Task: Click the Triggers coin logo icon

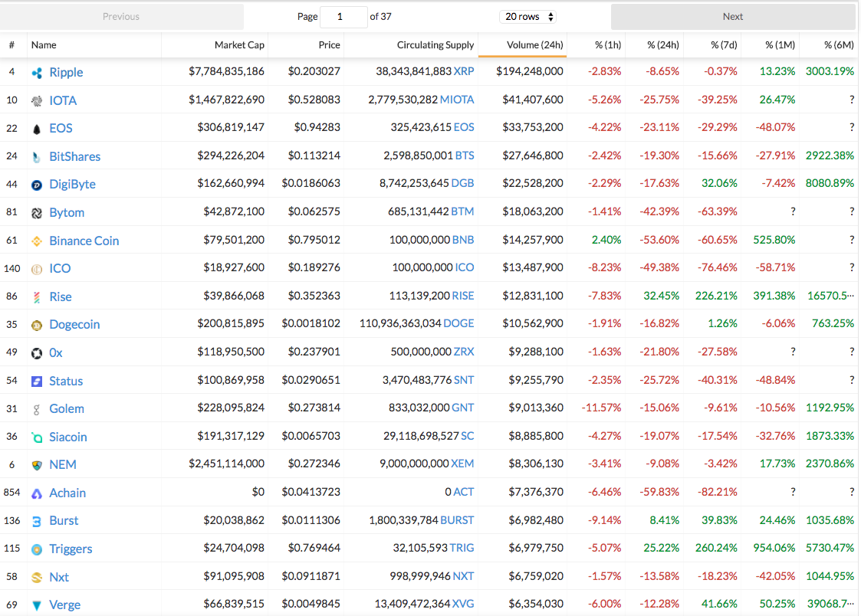Action: point(37,549)
